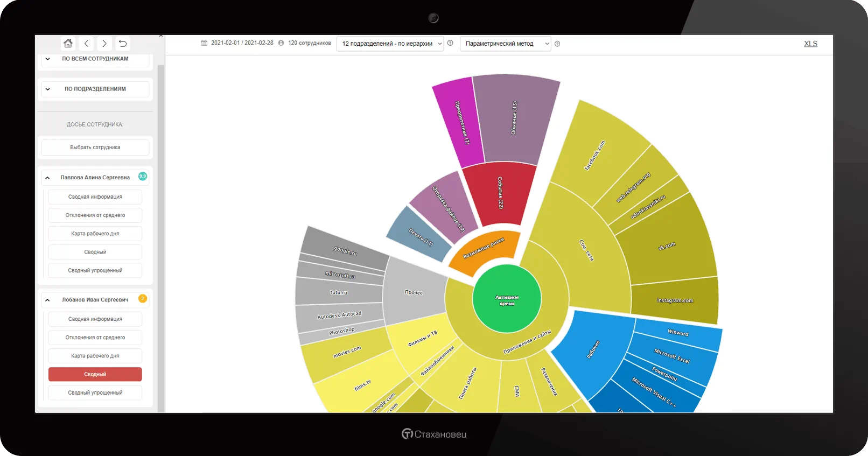
Task: Open help icon next to method dropdown
Action: coord(557,44)
